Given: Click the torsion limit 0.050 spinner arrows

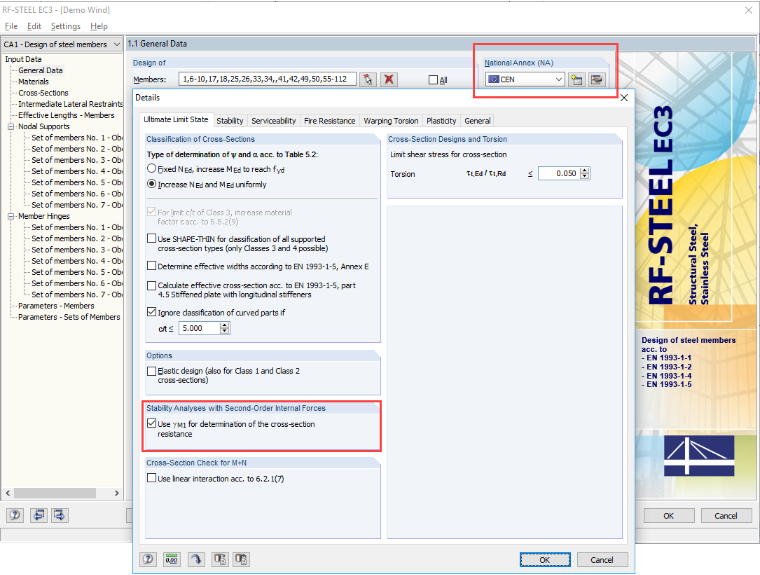Looking at the screenshot, I should (585, 173).
